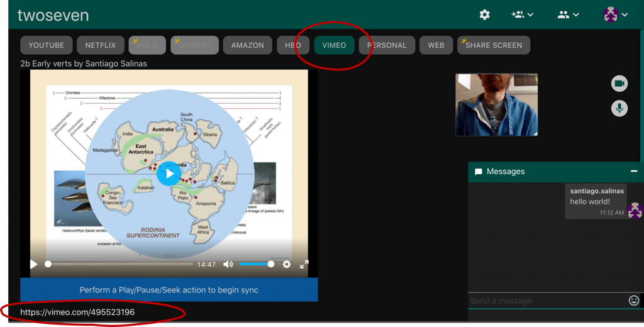Screen dimensions: 644x327
Task: Expand the participants list dropdown
Action: (x=568, y=15)
